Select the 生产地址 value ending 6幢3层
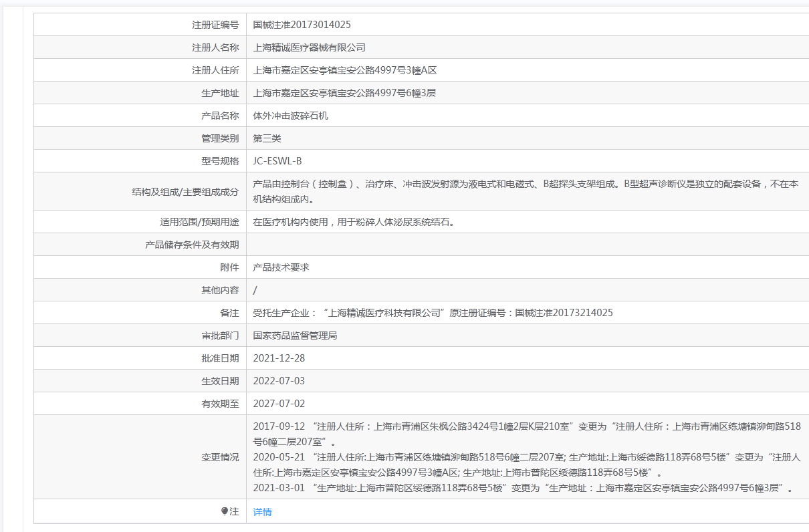Screen dimensions: 809x532 coord(344,93)
